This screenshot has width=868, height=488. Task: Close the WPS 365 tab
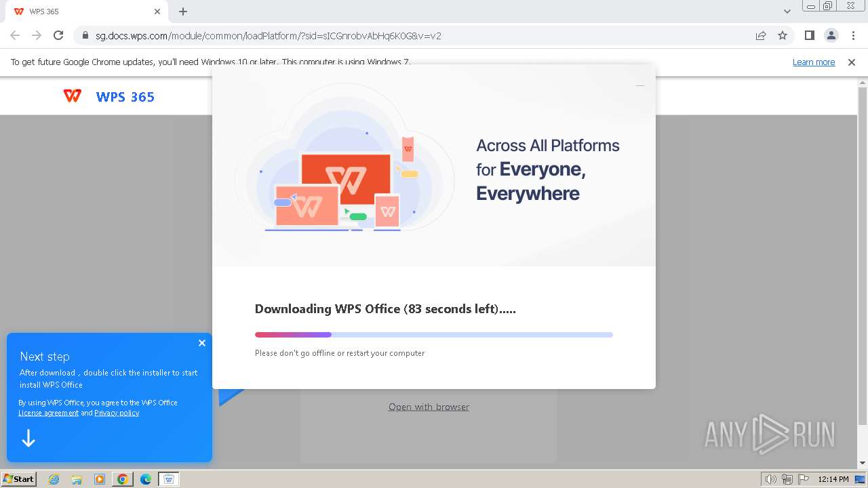tap(157, 12)
